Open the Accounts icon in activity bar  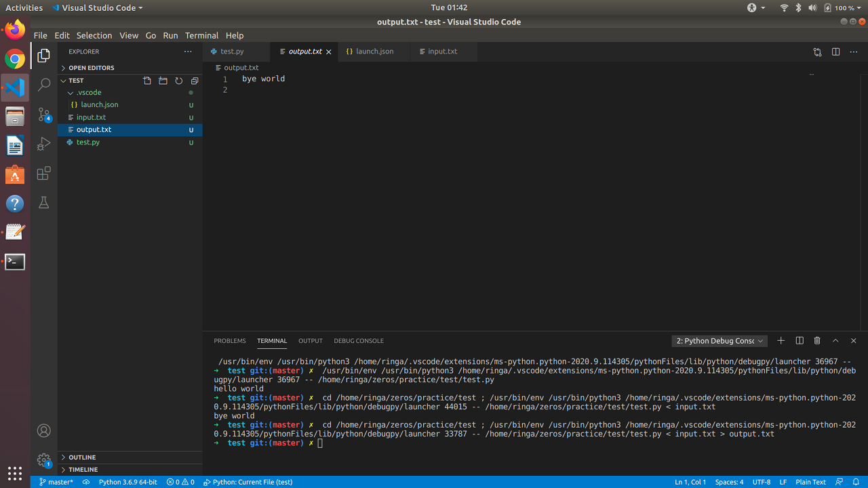44,430
